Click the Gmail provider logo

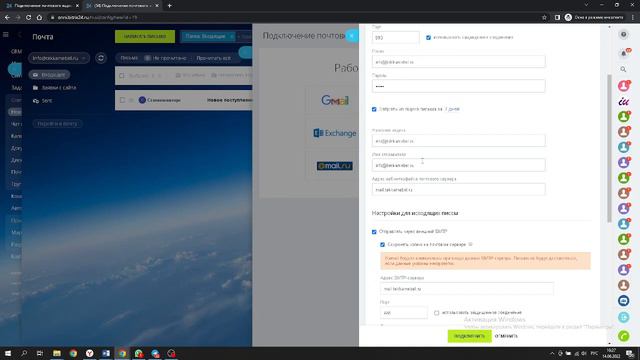pyautogui.click(x=335, y=100)
